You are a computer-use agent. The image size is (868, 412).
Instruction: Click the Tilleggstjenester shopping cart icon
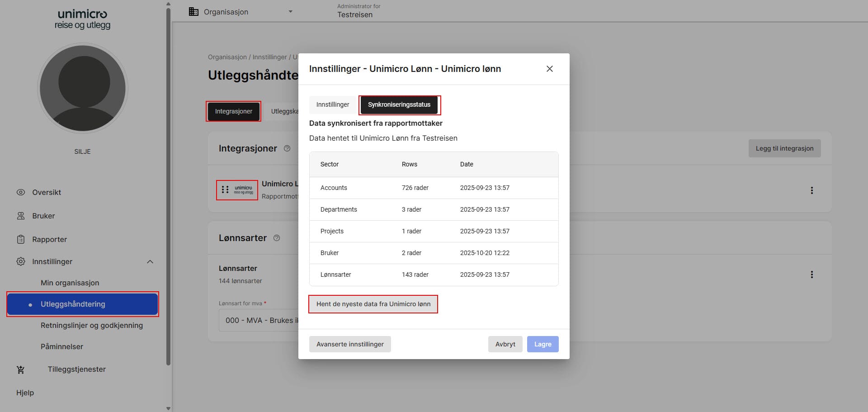pos(21,369)
